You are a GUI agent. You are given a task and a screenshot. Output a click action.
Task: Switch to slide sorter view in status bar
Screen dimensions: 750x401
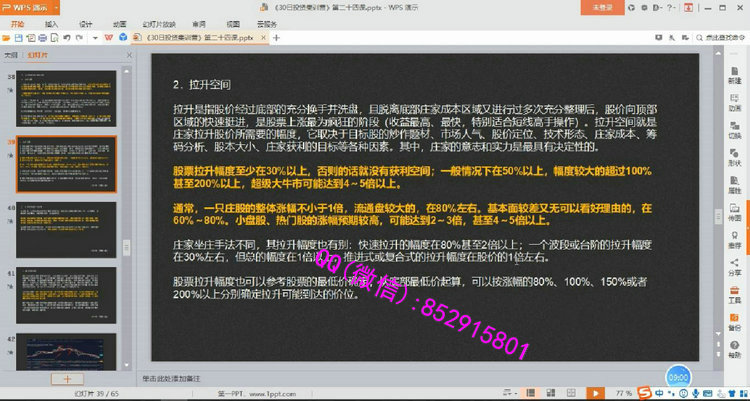tap(551, 393)
